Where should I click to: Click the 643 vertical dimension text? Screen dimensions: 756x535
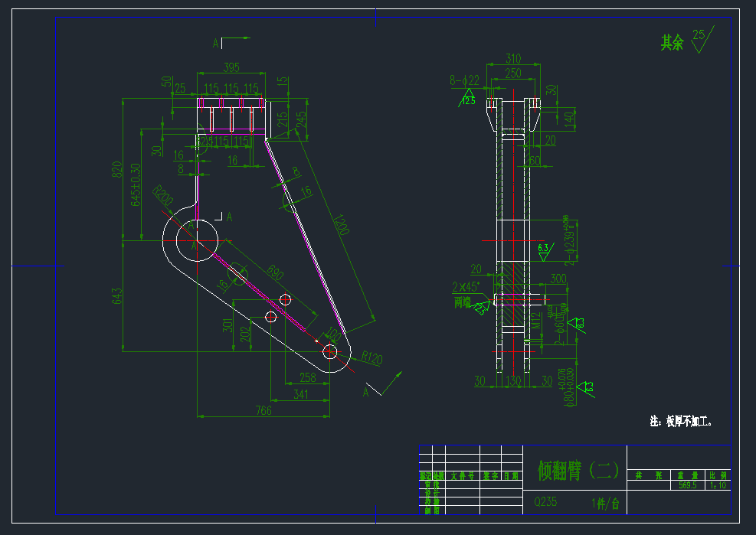point(116,296)
